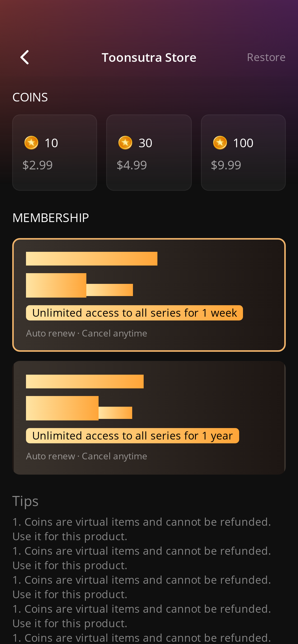Tap the 'Unlimited access for 1 year' badge
298x644 pixels.
pos(132,436)
